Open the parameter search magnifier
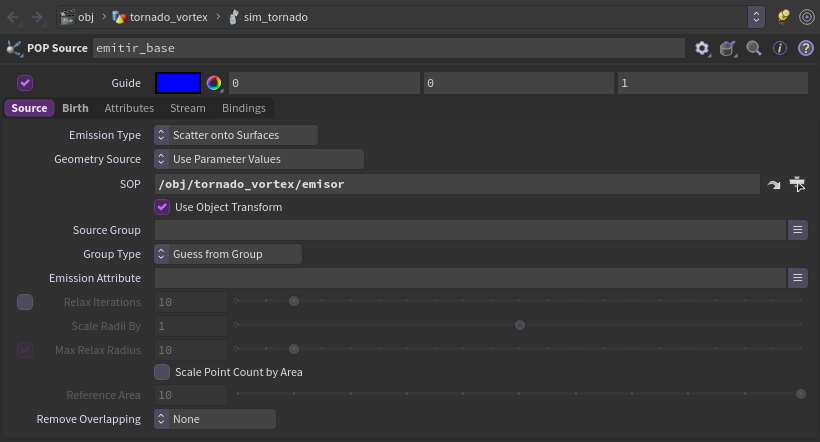Screen dimensions: 820x442 coord(754,49)
